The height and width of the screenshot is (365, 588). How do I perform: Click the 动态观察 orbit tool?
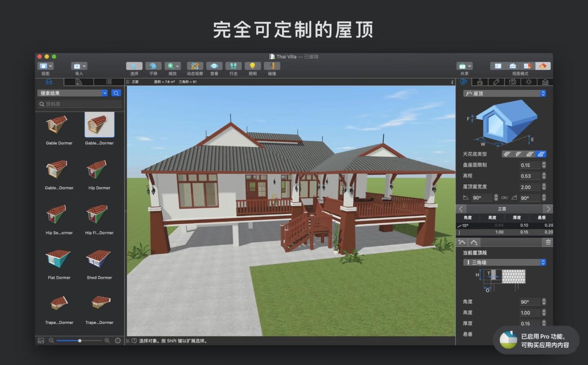pos(195,66)
